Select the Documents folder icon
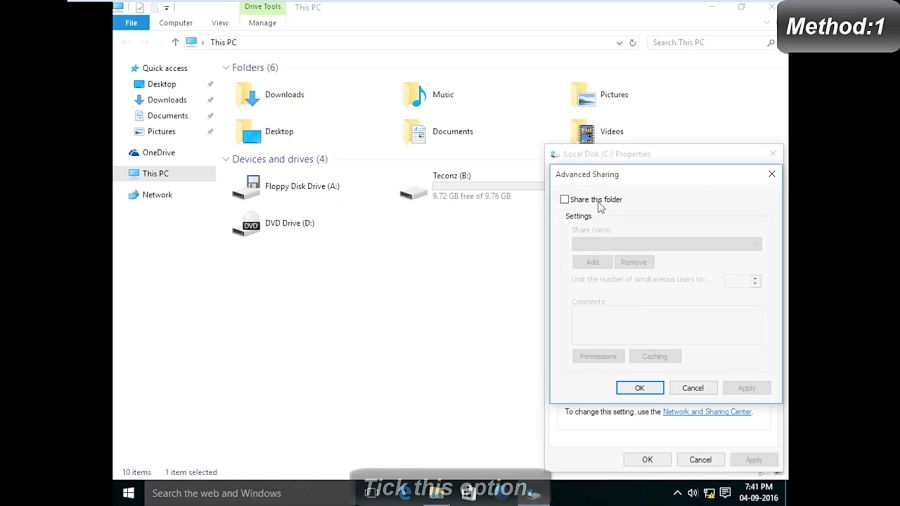The width and height of the screenshot is (900, 506). click(x=415, y=131)
